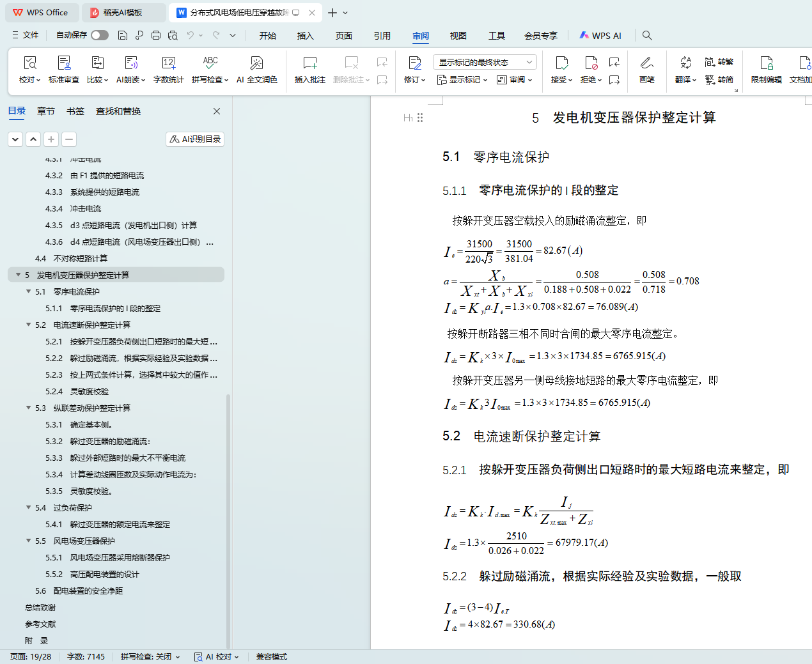Open the 标准审查 standard review tool
This screenshot has width=812, height=664.
64,69
